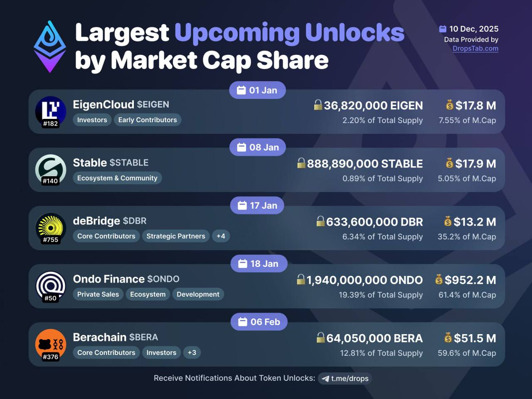Screen dimensions: 532x399
Task: Click the money bag icon beside $952.2 M
Action: click(438, 279)
